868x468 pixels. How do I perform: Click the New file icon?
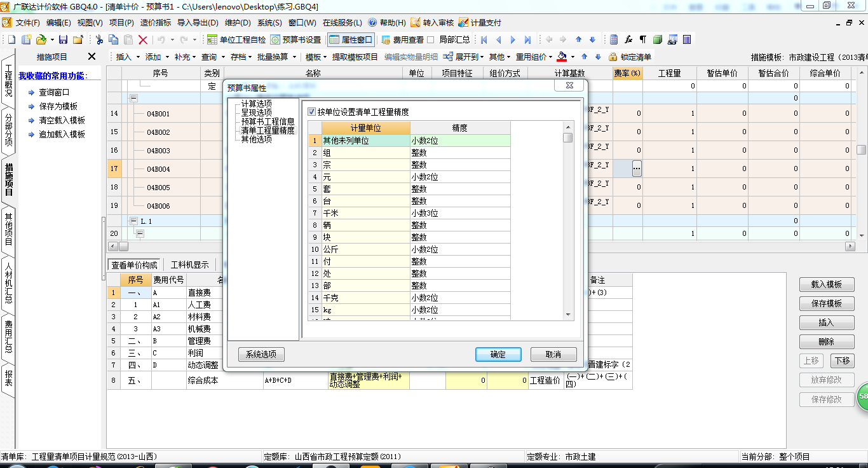(x=11, y=39)
